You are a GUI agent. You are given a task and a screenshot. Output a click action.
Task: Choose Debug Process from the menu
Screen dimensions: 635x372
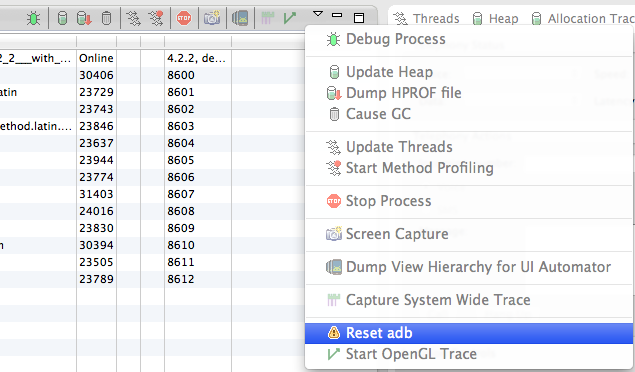click(469, 39)
